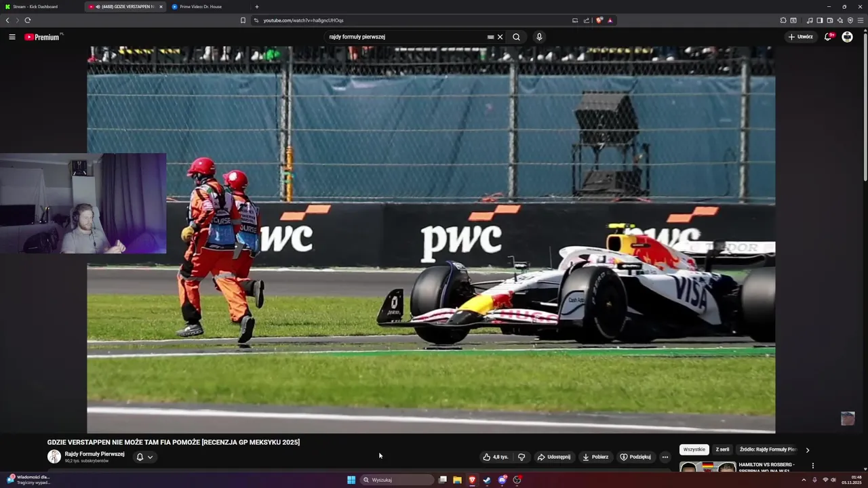Click Podziękuj thanks button

click(x=635, y=457)
